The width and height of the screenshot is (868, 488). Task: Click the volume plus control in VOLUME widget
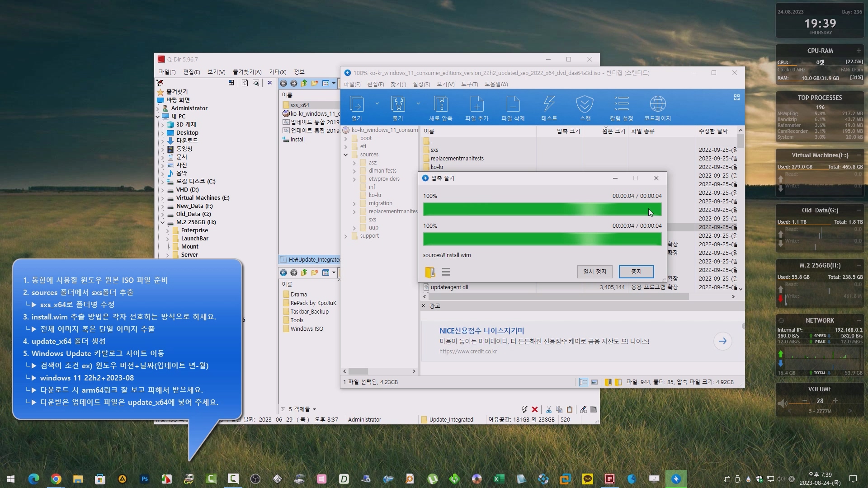coord(835,400)
